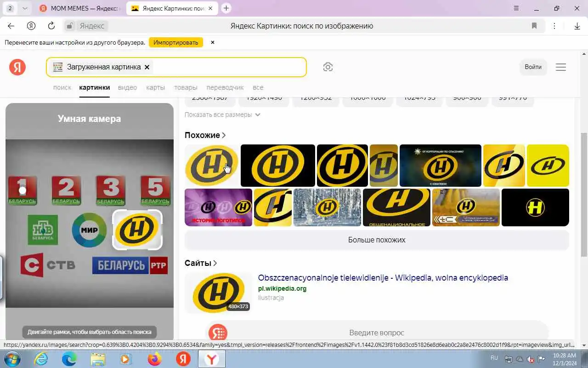Launch Internet Explorer from taskbar

[41, 359]
